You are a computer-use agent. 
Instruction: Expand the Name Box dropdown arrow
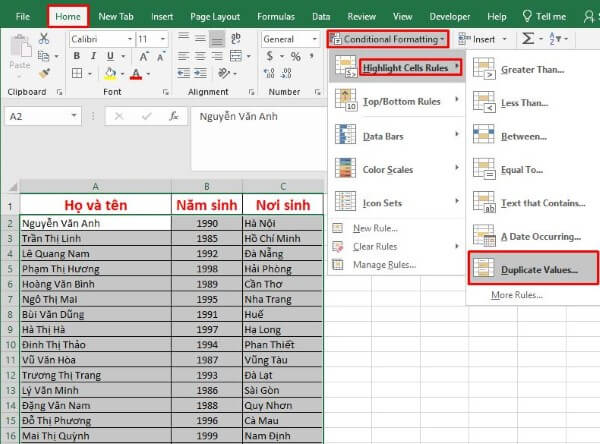point(74,116)
